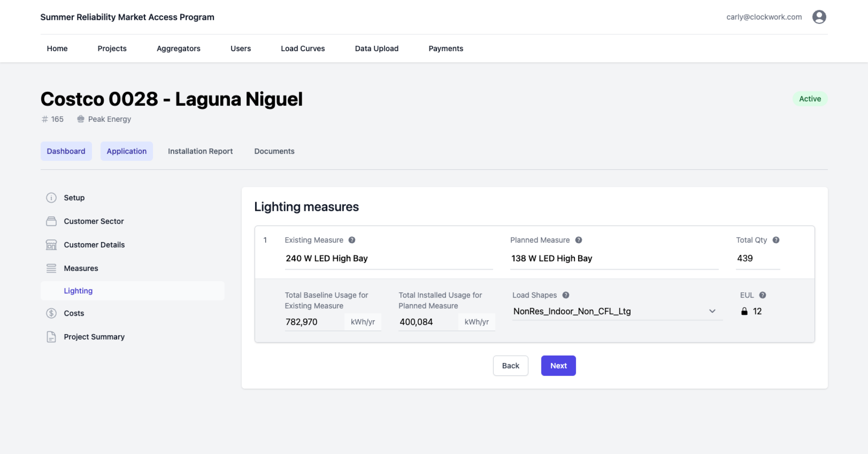Show help for Planned Measure

(579, 240)
